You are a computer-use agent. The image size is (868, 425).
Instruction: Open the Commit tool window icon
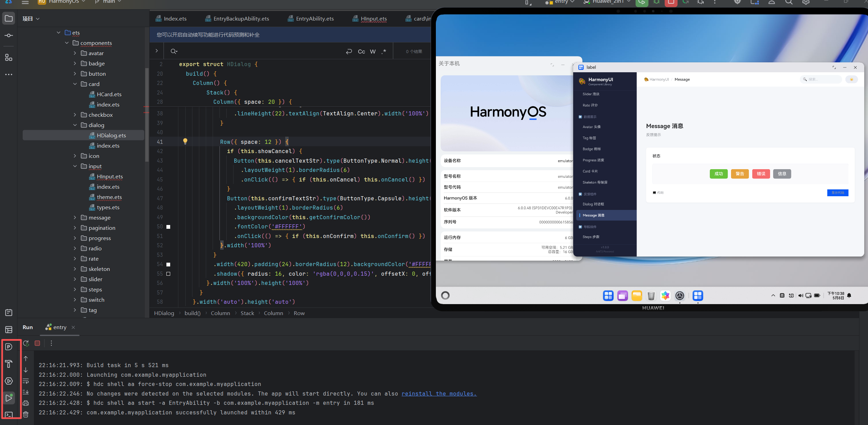pos(9,36)
